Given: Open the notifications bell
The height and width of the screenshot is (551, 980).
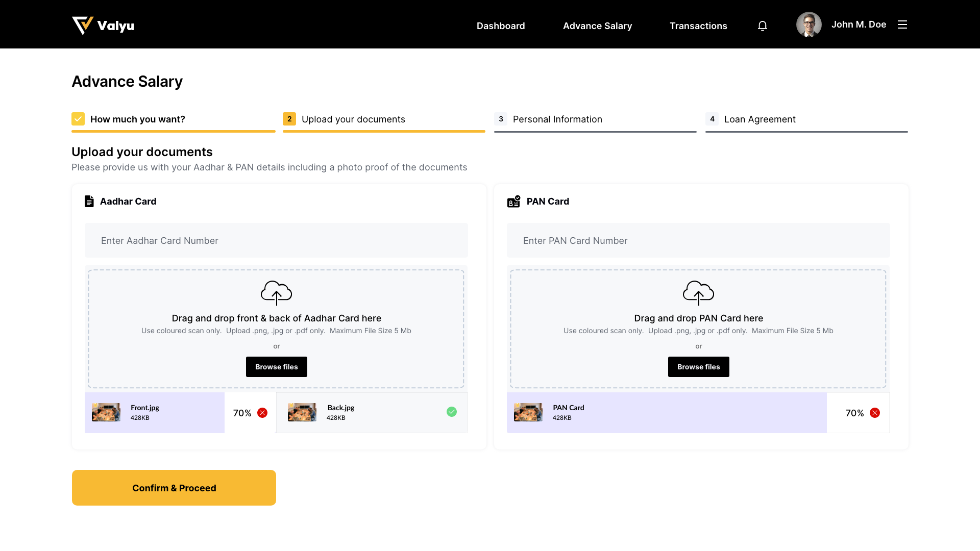Looking at the screenshot, I should click(x=762, y=26).
